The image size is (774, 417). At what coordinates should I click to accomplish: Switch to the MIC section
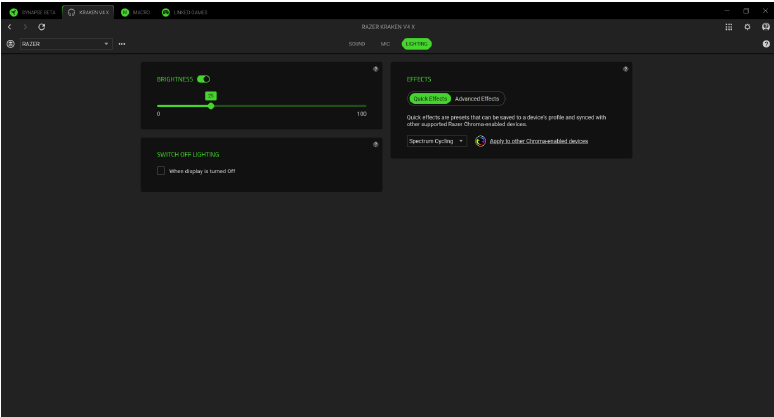pos(385,44)
